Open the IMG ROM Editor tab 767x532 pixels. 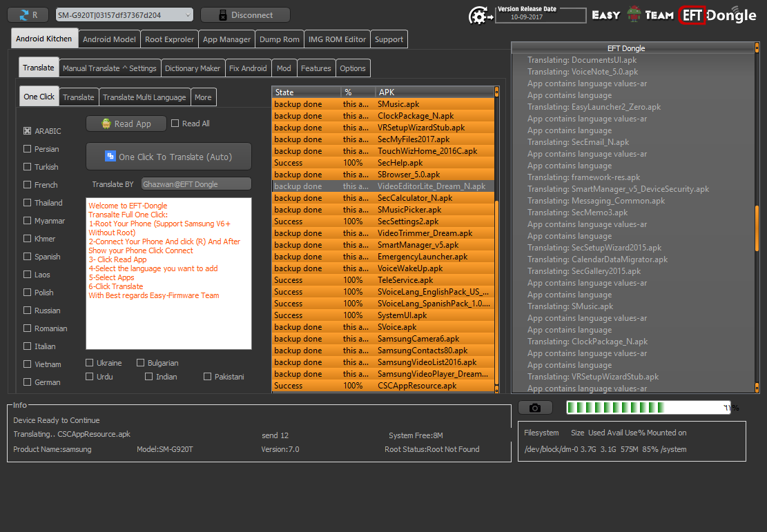(337, 39)
